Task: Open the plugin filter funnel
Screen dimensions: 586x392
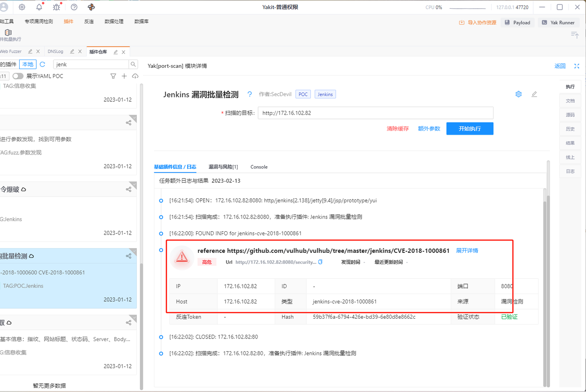Action: click(x=113, y=76)
